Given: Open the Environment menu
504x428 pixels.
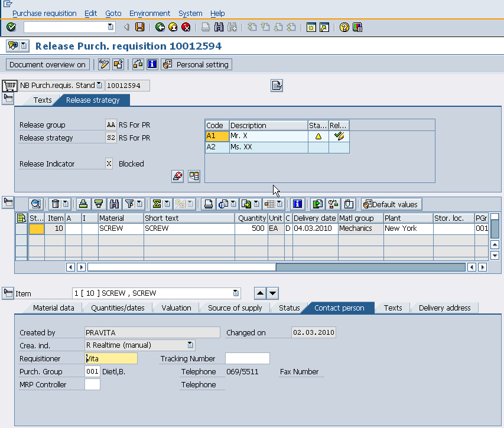Looking at the screenshot, I should coord(149,13).
